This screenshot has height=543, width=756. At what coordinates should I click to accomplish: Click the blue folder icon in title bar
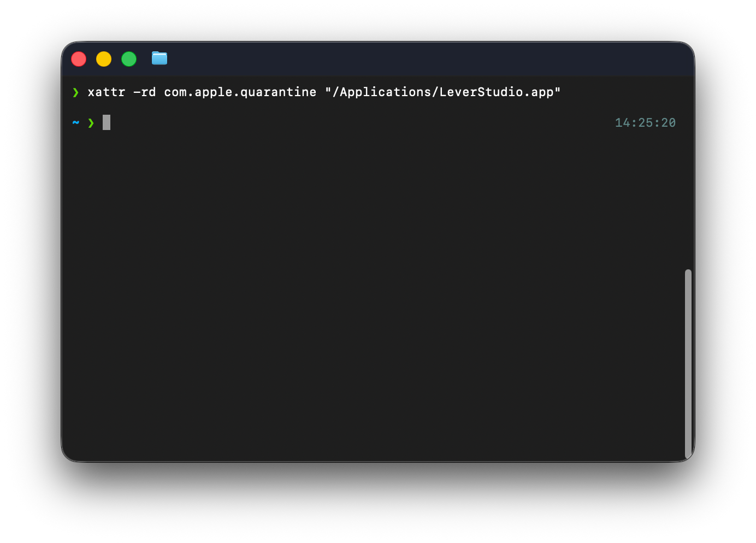coord(160,58)
